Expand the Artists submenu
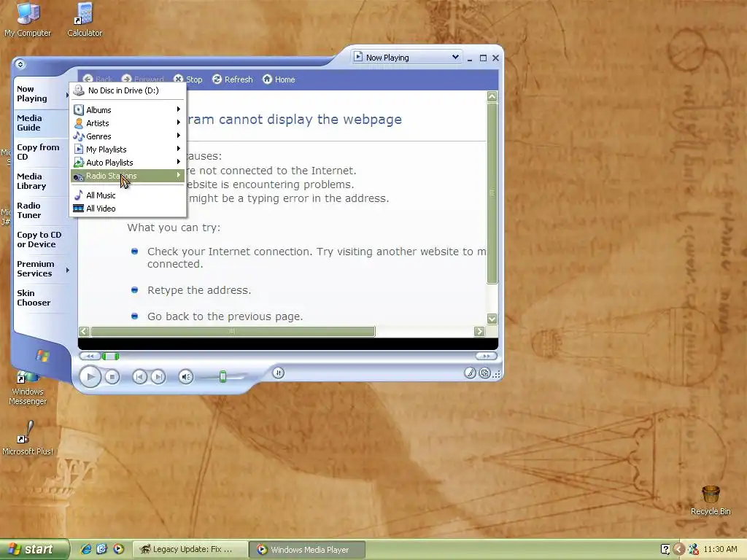The image size is (747, 560). tap(128, 123)
